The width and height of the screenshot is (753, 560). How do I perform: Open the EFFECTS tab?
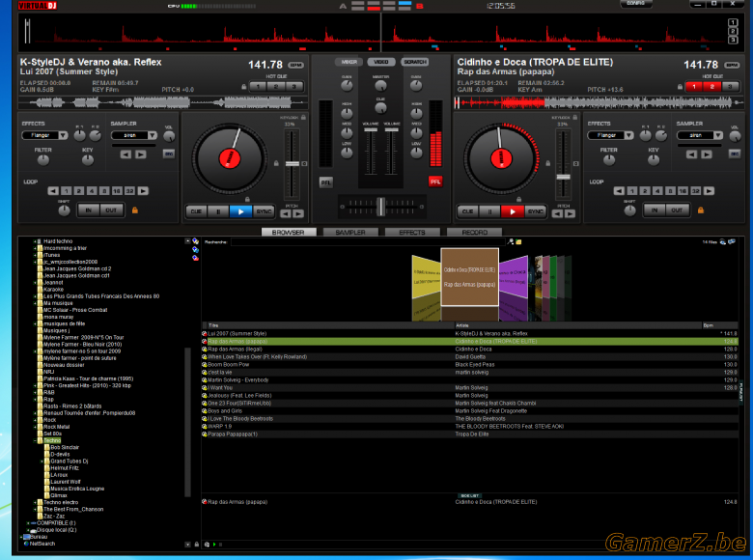click(412, 232)
